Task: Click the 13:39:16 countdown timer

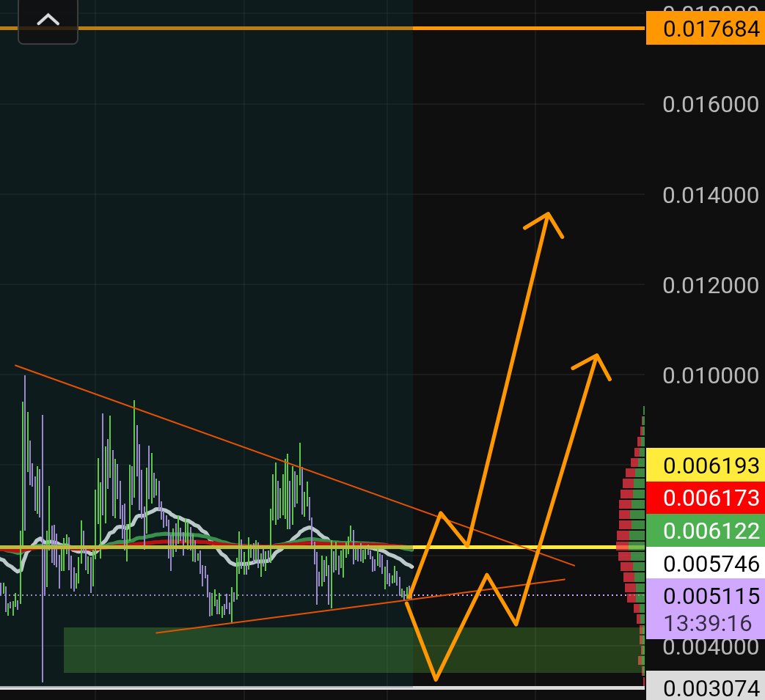Action: point(708,624)
